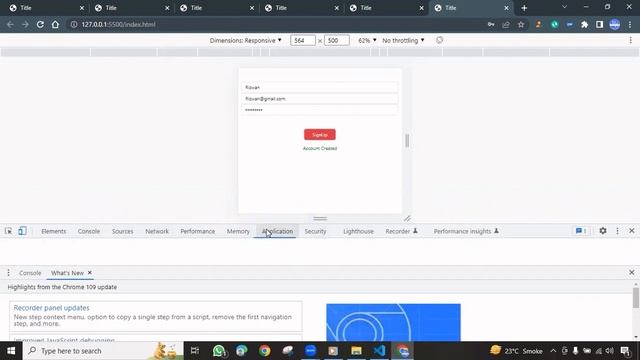Open the browser side panel icon
640x360 pixels.
[x=599, y=24]
